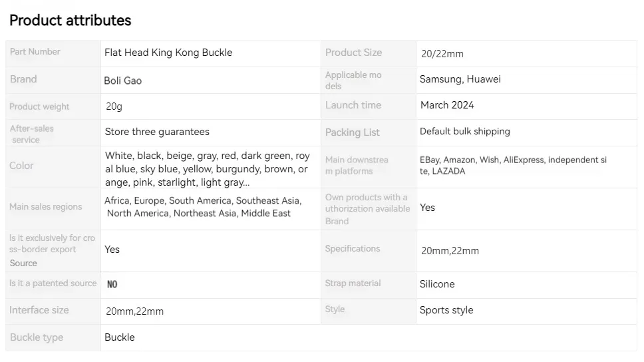Click the Main sales regions label
This screenshot has height=362, width=644.
(46, 207)
